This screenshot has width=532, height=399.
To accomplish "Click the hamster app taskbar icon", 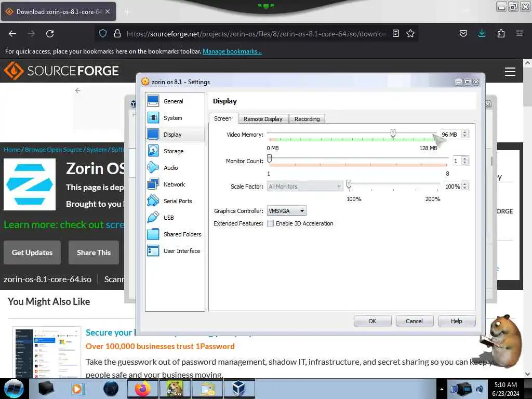I will [x=175, y=389].
